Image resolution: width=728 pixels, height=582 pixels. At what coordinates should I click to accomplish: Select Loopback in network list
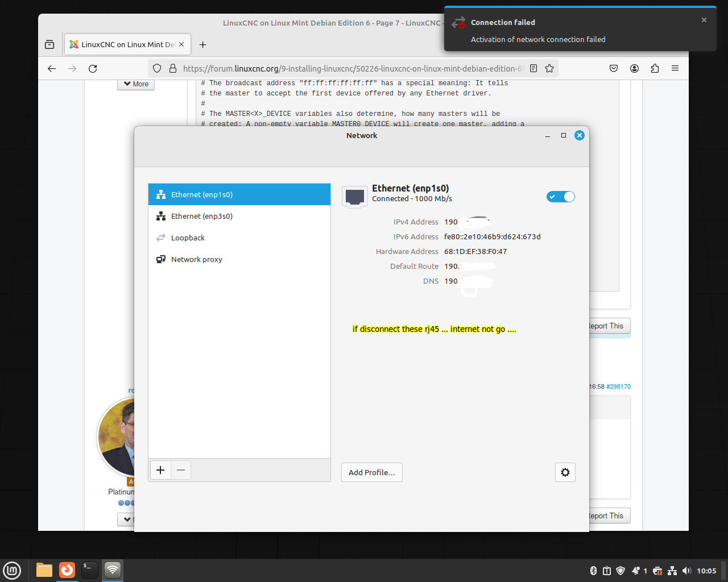click(x=239, y=238)
